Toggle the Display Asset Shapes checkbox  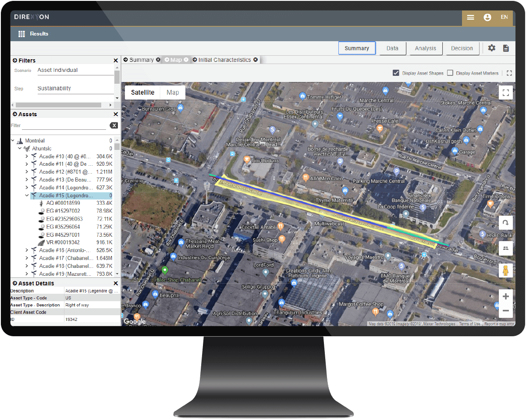396,73
